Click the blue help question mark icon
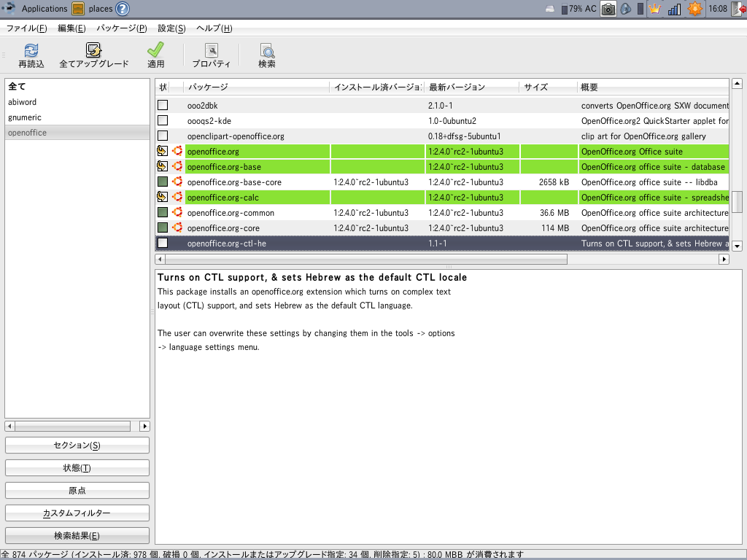Viewport: 747px width, 560px height. [x=123, y=9]
